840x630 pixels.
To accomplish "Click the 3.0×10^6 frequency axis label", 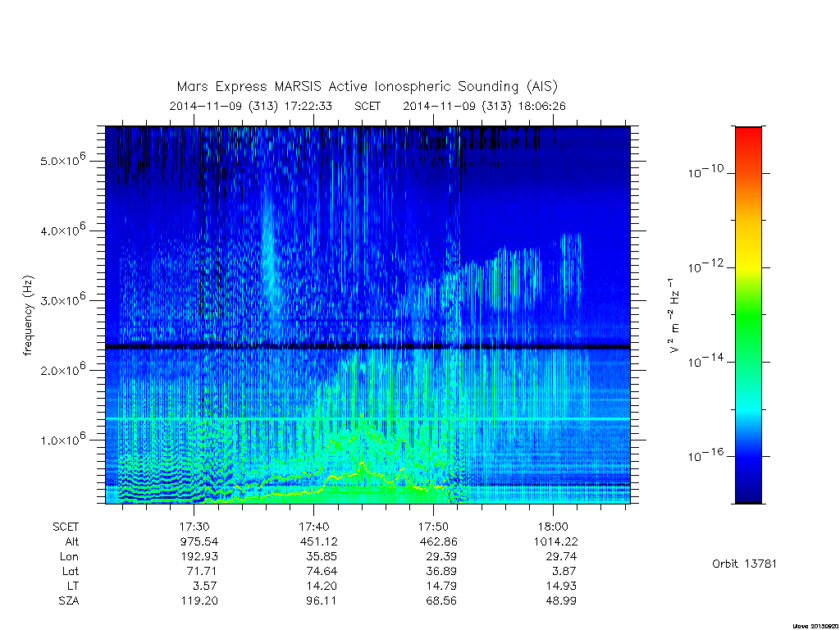I will [62, 299].
